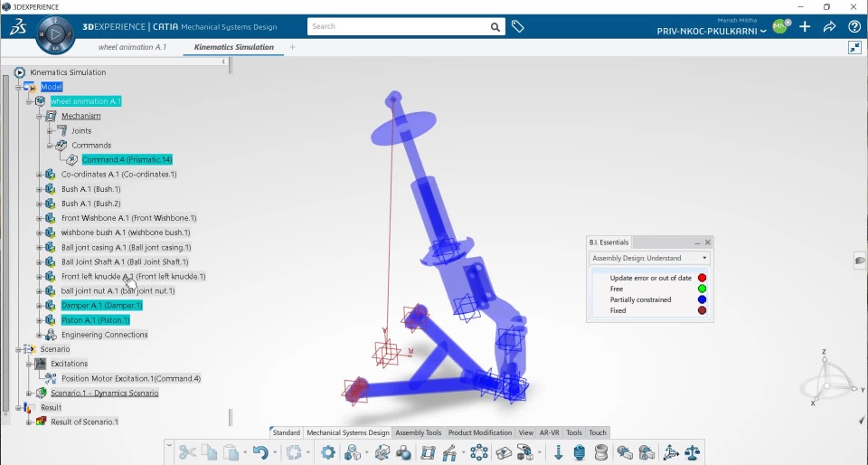The image size is (868, 465).
Task: Click blue Partially constrained swatch
Action: (x=702, y=299)
